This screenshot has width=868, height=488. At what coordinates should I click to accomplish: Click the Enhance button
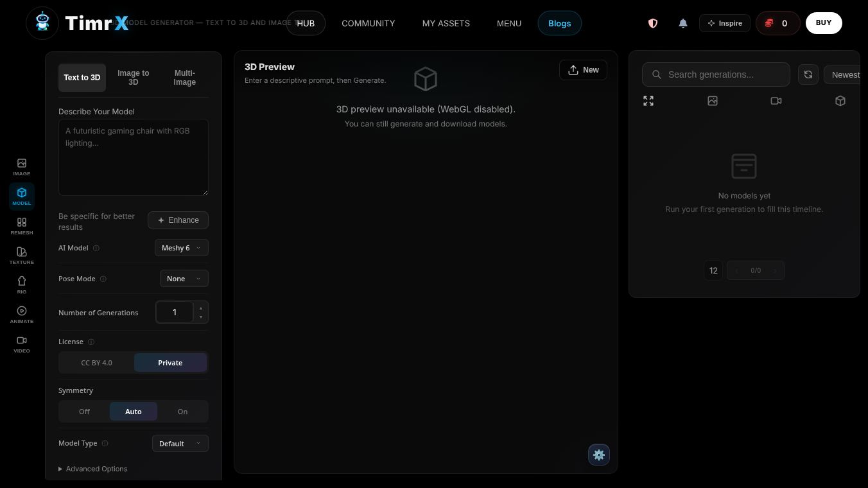[178, 220]
